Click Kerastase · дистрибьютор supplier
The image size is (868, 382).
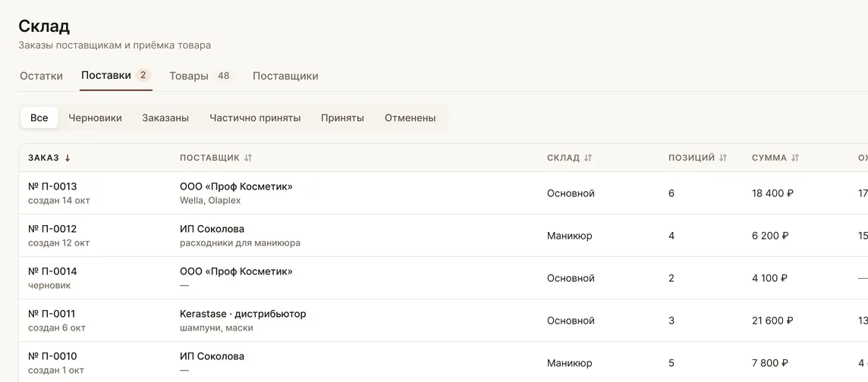point(243,314)
